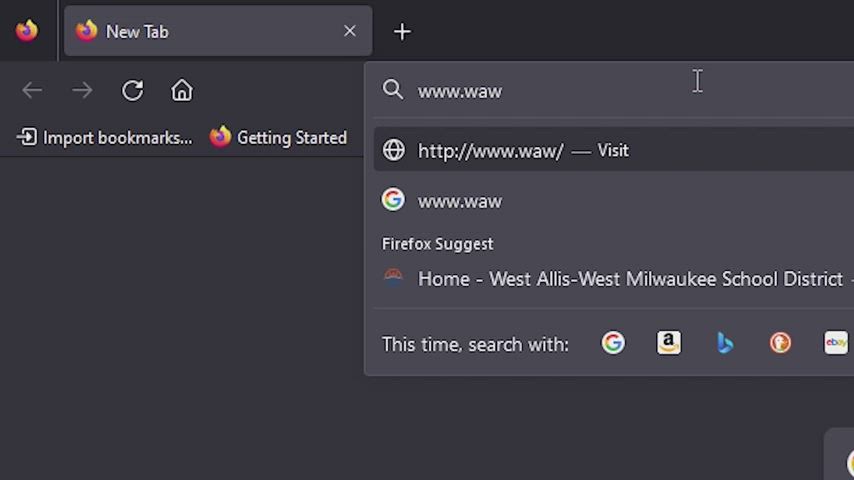Open West Allis-West Milwaukee School District suggestion

(x=630, y=279)
